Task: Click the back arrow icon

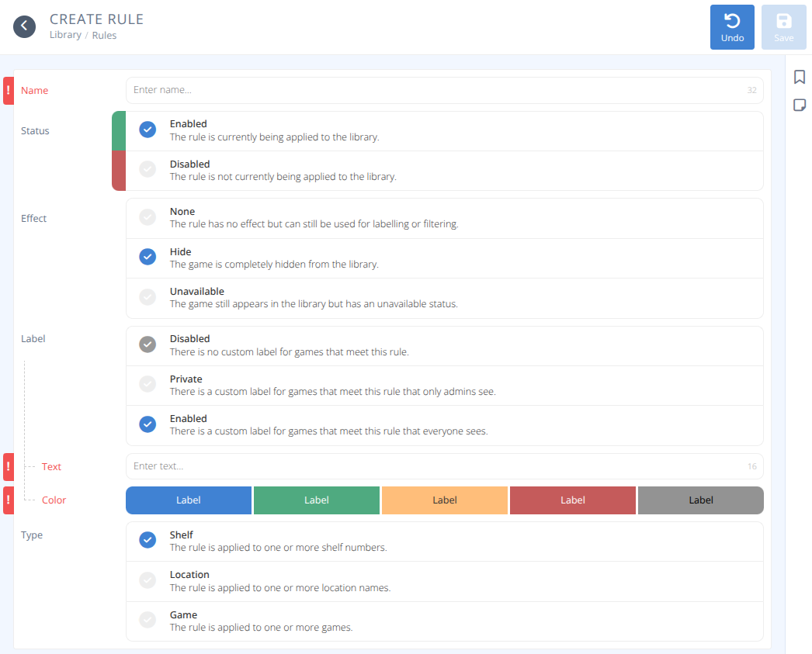Action: click(25, 26)
